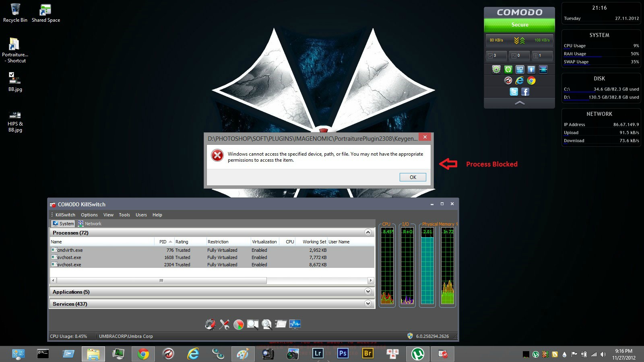Launch Comodo Dragon from COMODO widget
Image resolution: width=644 pixels, height=362 pixels.
point(508,80)
